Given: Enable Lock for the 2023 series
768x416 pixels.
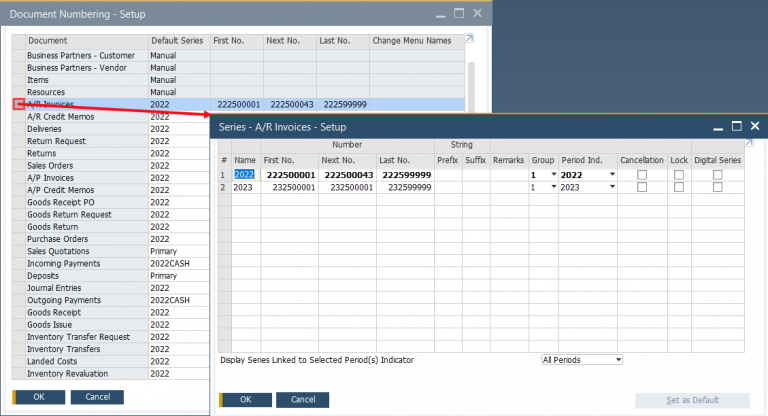Looking at the screenshot, I should tap(679, 187).
